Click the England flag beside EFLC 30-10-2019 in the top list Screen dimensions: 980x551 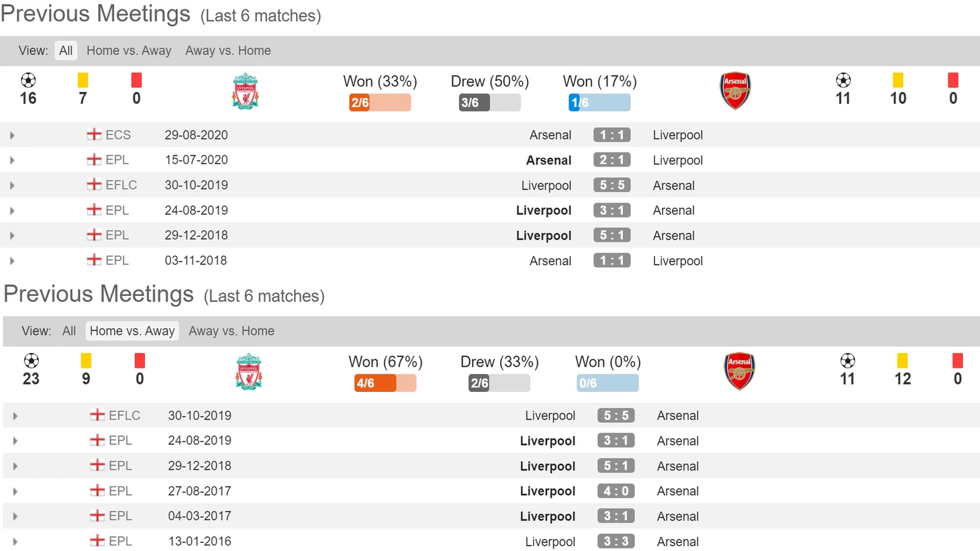pyautogui.click(x=94, y=185)
